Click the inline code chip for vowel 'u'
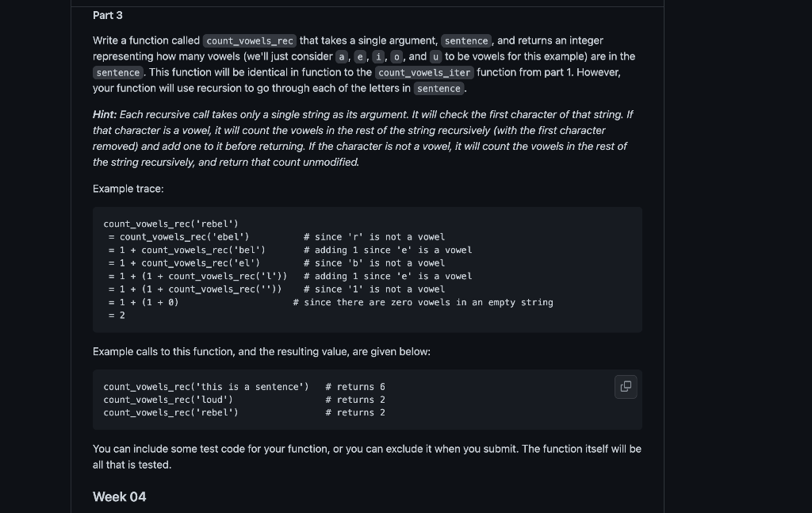This screenshot has width=812, height=513. pyautogui.click(x=435, y=57)
